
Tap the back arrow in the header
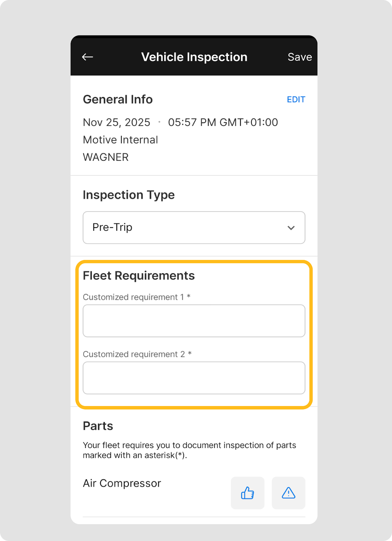[88, 57]
